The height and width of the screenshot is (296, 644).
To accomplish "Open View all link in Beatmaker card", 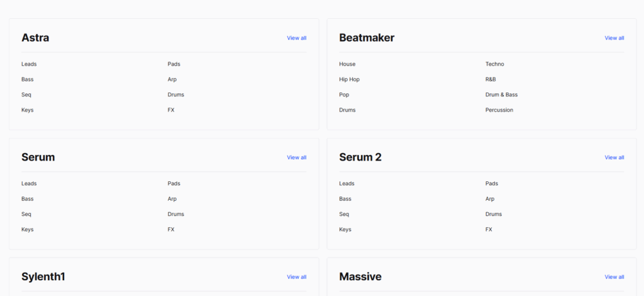I will coord(614,38).
